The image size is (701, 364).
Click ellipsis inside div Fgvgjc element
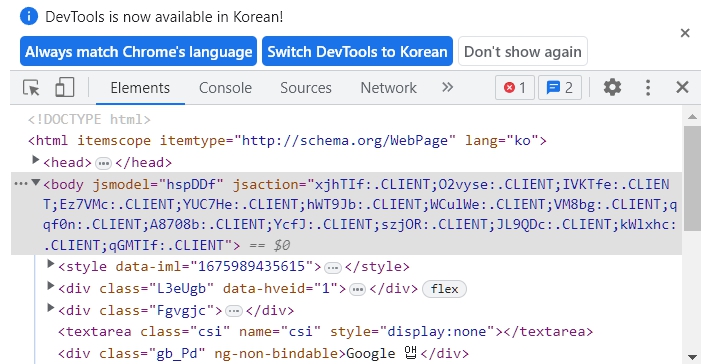click(x=234, y=311)
